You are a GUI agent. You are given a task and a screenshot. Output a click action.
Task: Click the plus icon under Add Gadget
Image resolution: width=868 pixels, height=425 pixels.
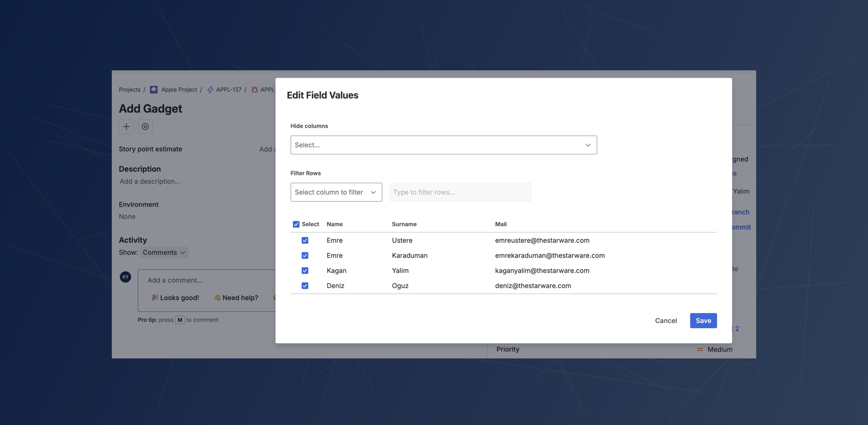(x=126, y=127)
